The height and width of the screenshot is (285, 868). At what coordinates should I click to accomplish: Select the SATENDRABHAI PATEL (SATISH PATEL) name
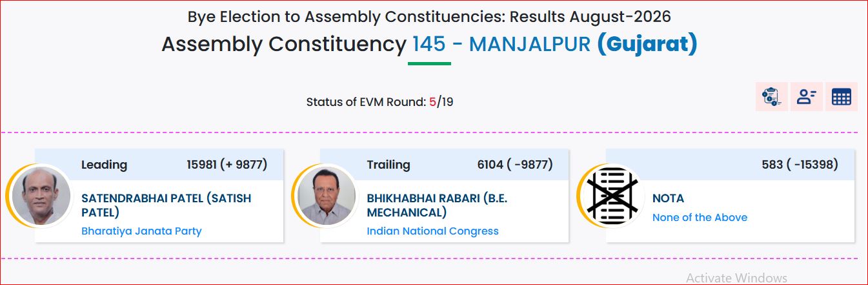click(167, 205)
